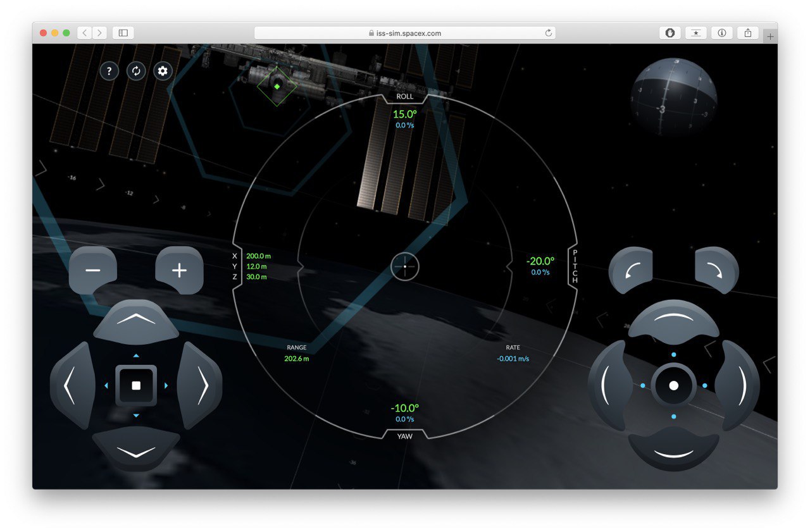Reload the page with the refresh icon

[x=548, y=33]
